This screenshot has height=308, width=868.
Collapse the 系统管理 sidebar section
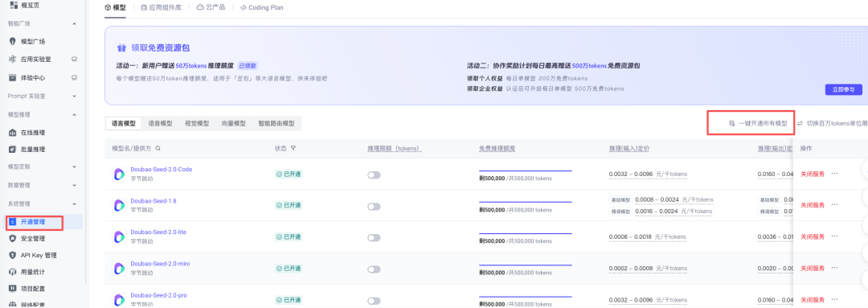pos(74,203)
